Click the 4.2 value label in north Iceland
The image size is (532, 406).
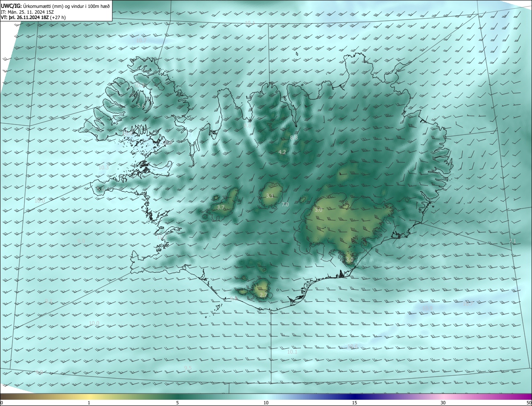coord(282,152)
